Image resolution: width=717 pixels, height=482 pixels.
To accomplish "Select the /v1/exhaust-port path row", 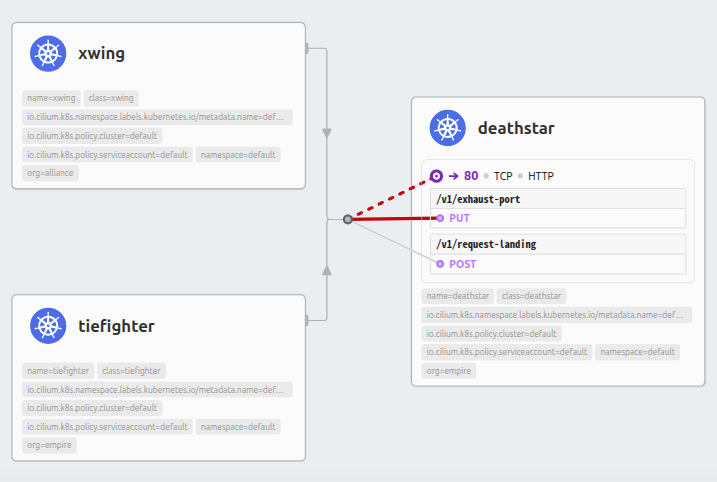I will tap(558, 199).
